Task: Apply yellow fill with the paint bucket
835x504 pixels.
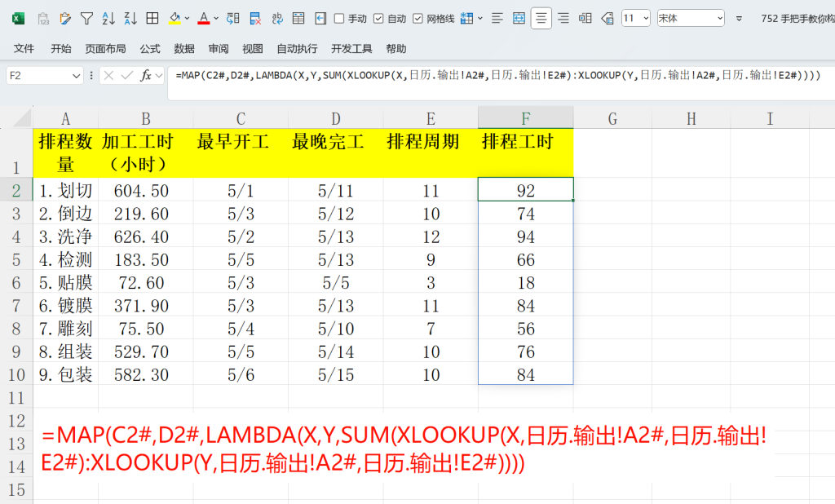Action: pyautogui.click(x=175, y=19)
